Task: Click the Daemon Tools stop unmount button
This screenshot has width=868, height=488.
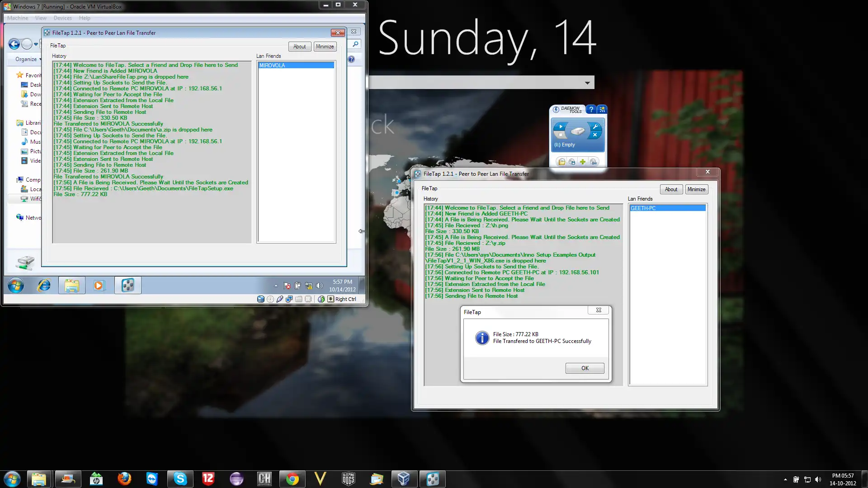Action: tap(561, 135)
